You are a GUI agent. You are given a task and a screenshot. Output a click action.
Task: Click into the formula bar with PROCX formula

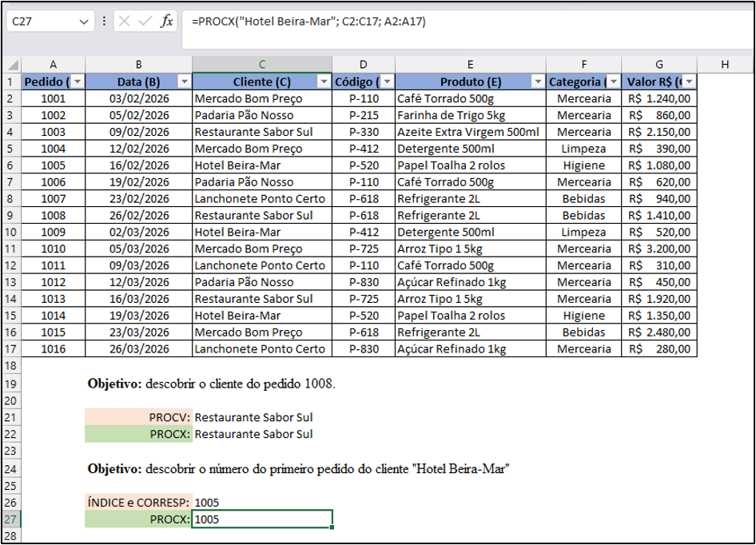tap(468, 29)
